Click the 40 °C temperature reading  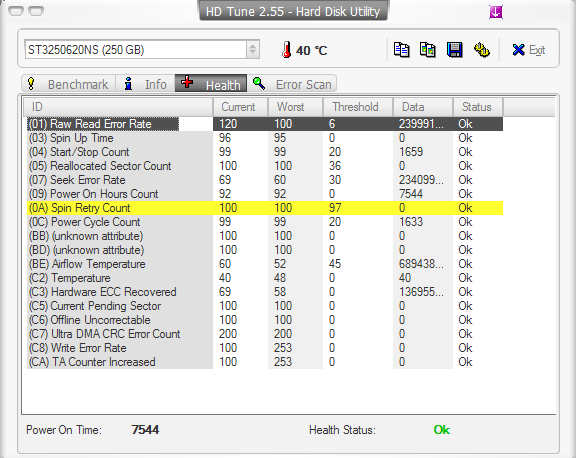pyautogui.click(x=312, y=50)
